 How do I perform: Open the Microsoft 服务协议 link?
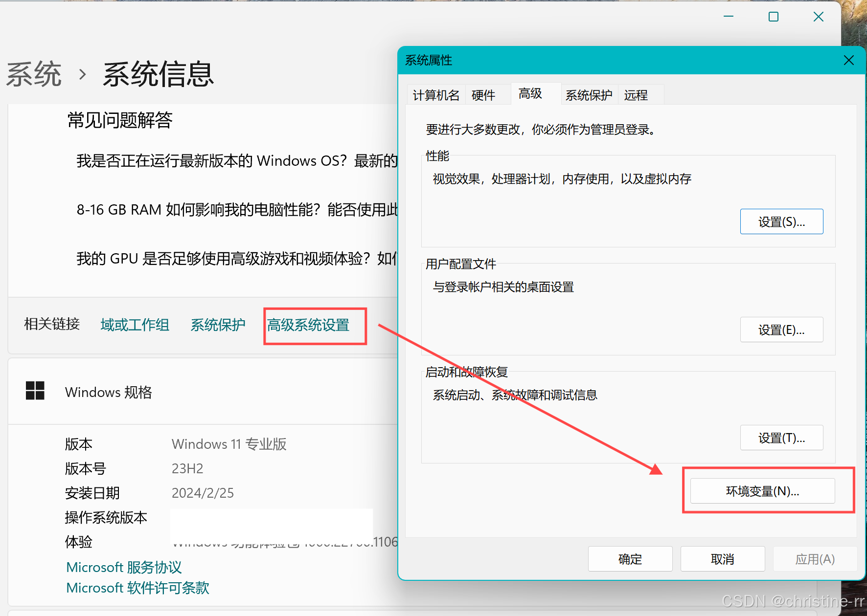click(x=124, y=567)
